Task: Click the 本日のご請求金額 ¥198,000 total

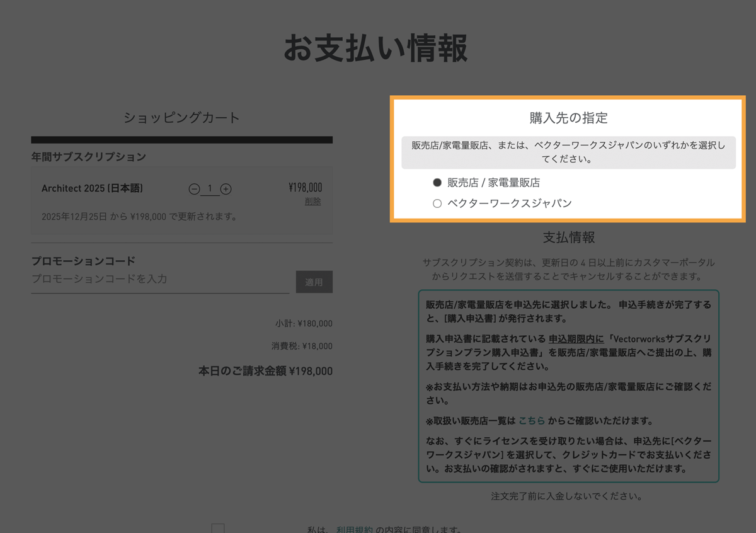Action: click(x=265, y=371)
